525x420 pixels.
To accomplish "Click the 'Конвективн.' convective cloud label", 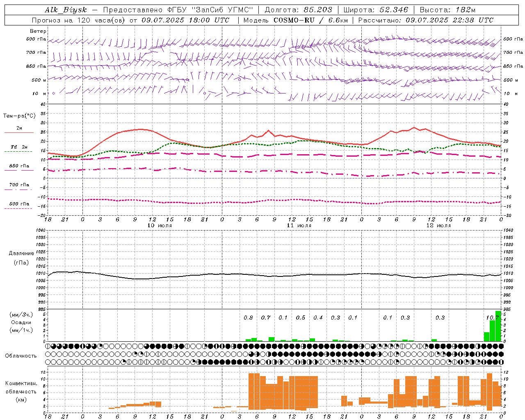I will coord(21,383).
